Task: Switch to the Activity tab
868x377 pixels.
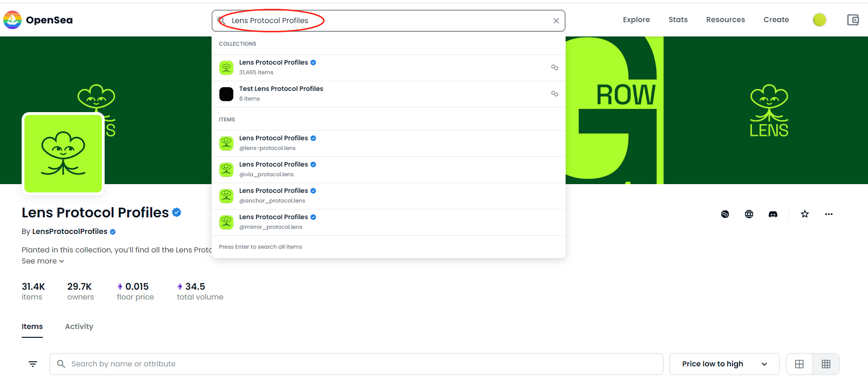Action: pos(79,327)
